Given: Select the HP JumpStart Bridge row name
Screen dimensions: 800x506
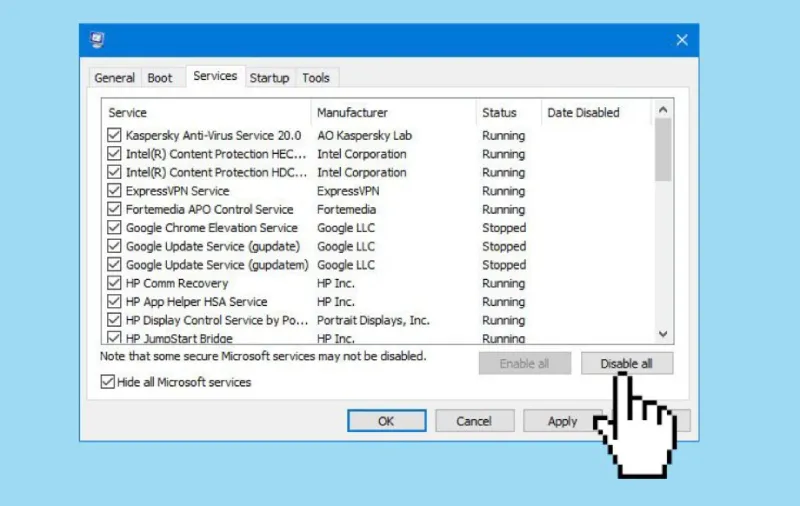Looking at the screenshot, I should 179,338.
